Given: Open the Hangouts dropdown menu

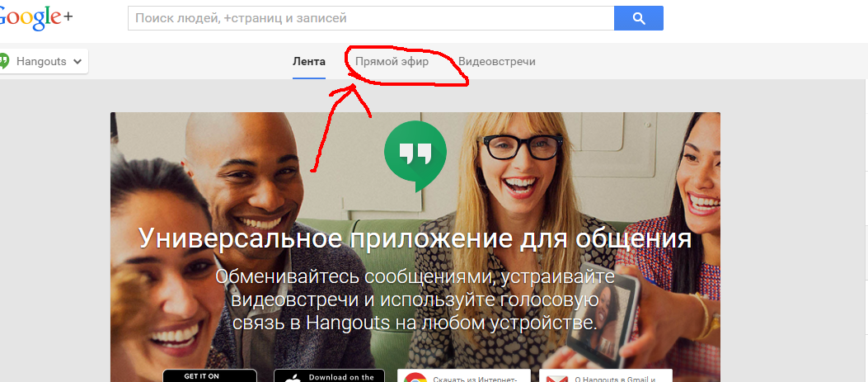Looking at the screenshot, I should [43, 61].
